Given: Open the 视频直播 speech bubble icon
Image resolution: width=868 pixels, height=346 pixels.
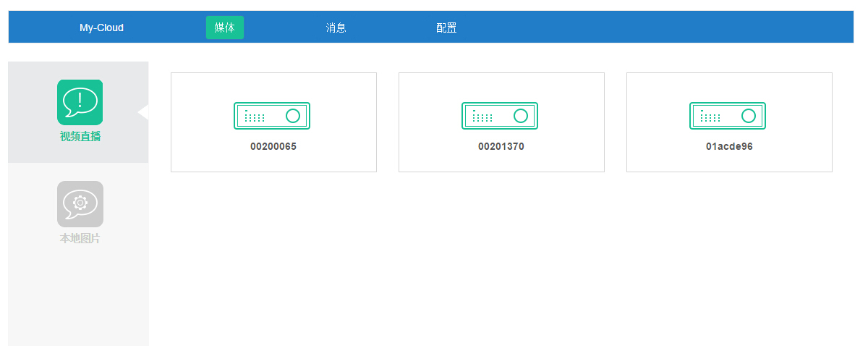Looking at the screenshot, I should point(80,102).
